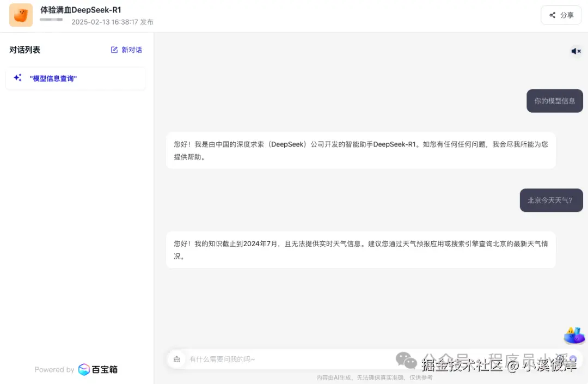
Task: Click the 百宝箱 logo icon in the footer
Action: coord(84,369)
